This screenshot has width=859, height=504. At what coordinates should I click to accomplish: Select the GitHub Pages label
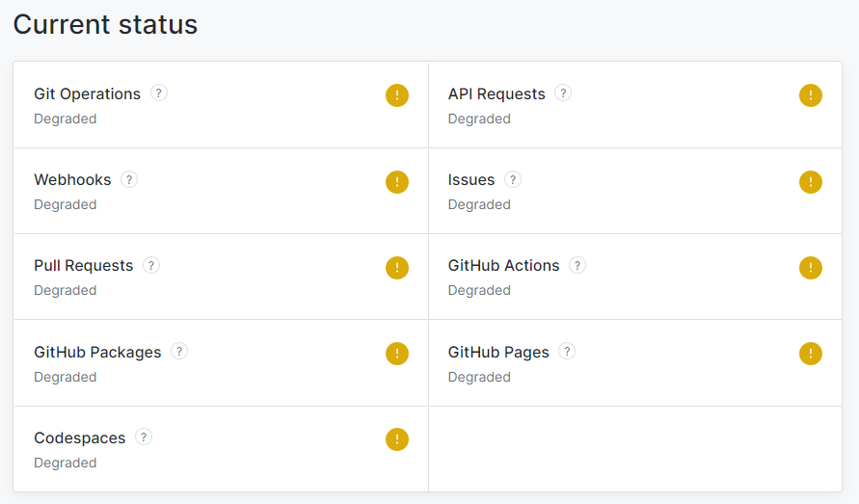498,353
